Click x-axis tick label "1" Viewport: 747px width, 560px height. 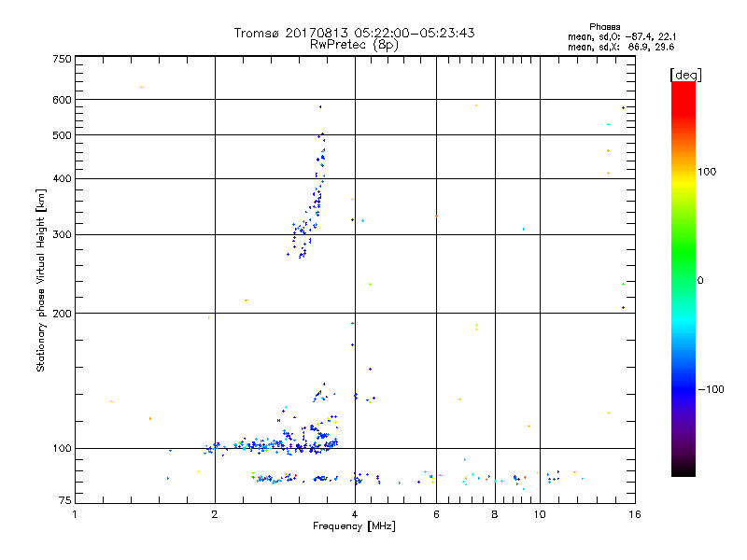click(x=75, y=514)
